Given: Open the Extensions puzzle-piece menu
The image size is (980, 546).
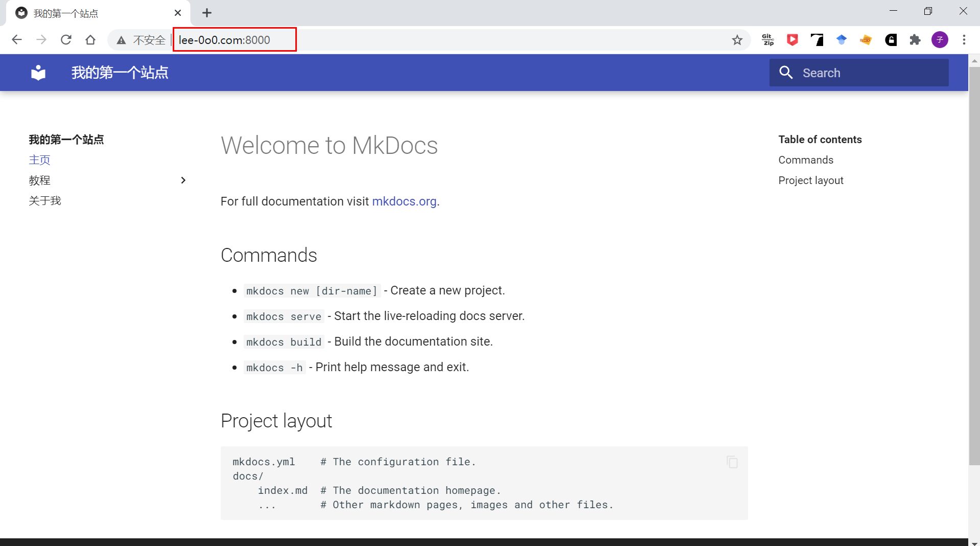Looking at the screenshot, I should 915,39.
